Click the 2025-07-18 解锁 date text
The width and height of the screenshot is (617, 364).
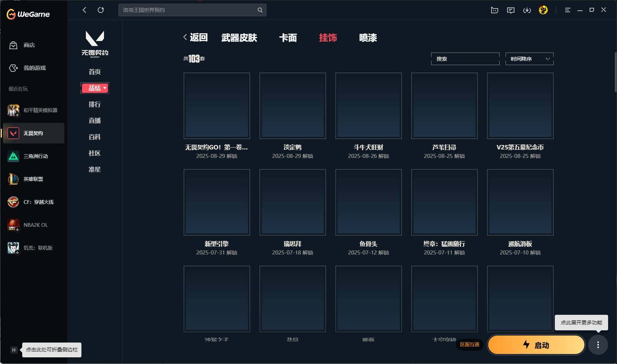coord(293,253)
